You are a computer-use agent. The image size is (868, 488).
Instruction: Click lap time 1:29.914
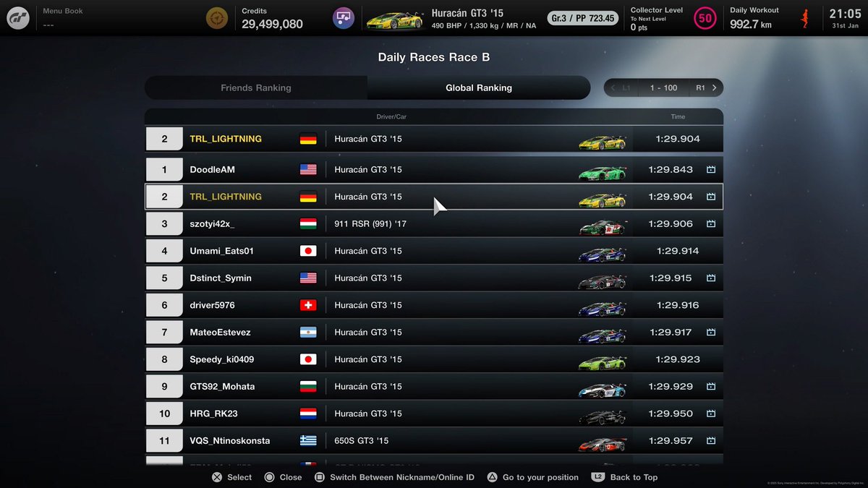678,251
